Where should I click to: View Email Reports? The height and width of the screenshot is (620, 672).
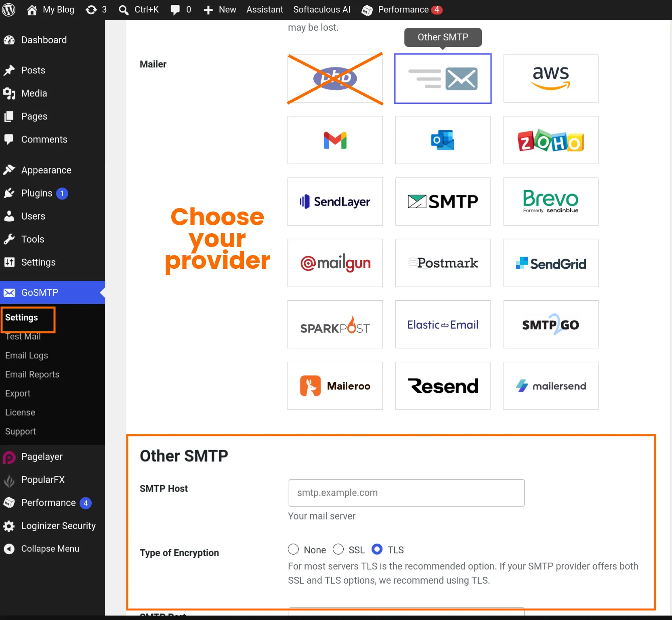32,375
